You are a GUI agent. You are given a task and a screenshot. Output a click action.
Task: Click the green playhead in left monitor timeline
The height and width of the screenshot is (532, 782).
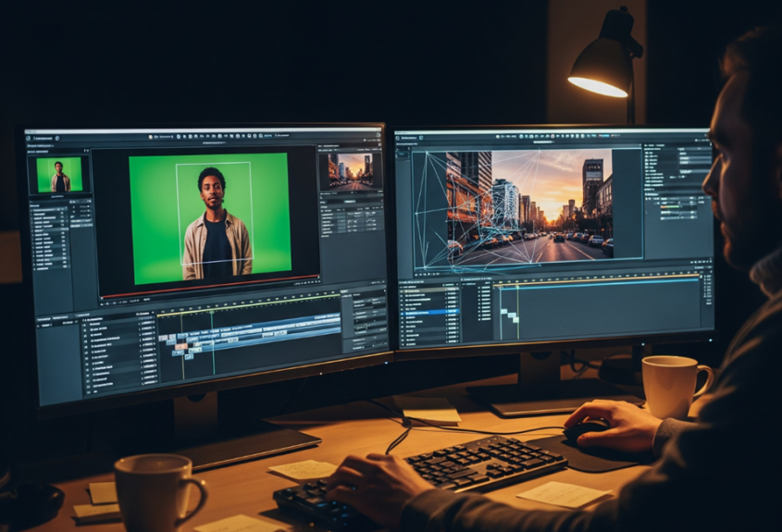point(213,342)
